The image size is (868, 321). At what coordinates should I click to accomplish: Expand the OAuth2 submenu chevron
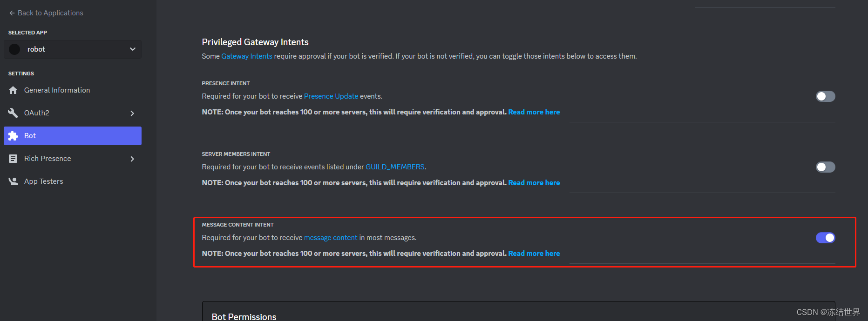[132, 113]
